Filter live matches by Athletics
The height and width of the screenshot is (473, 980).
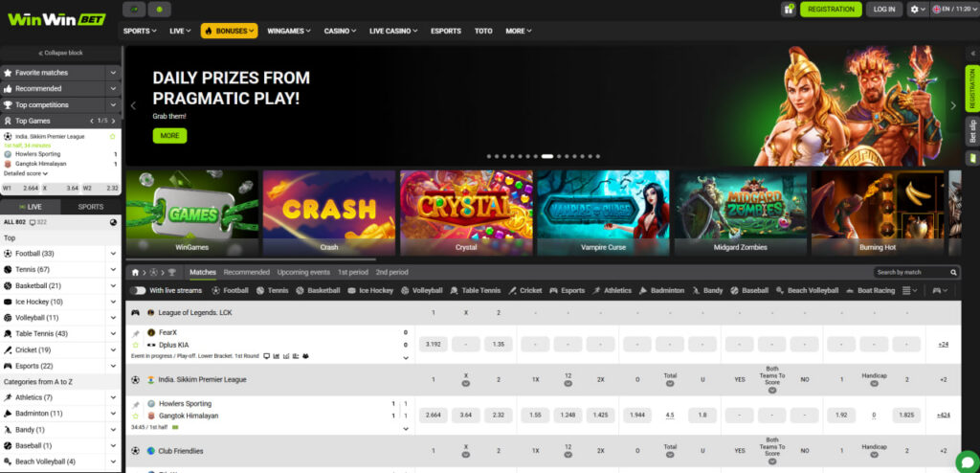[612, 290]
